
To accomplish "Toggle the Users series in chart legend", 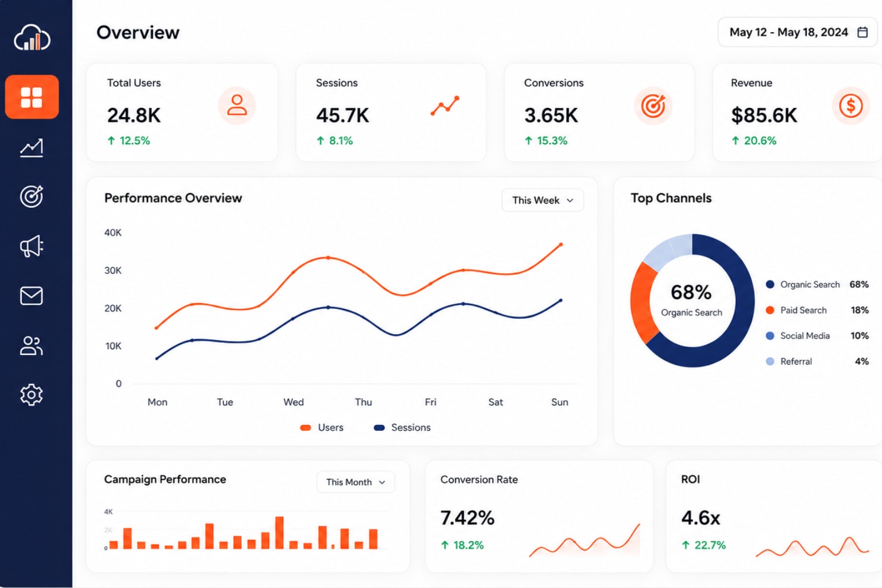I will click(322, 428).
